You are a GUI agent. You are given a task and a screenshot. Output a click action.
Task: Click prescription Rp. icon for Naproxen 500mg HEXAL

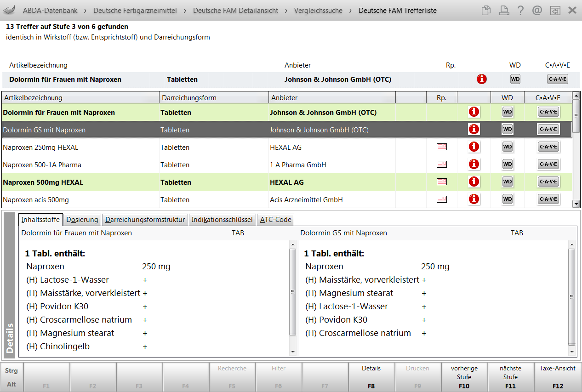(441, 182)
